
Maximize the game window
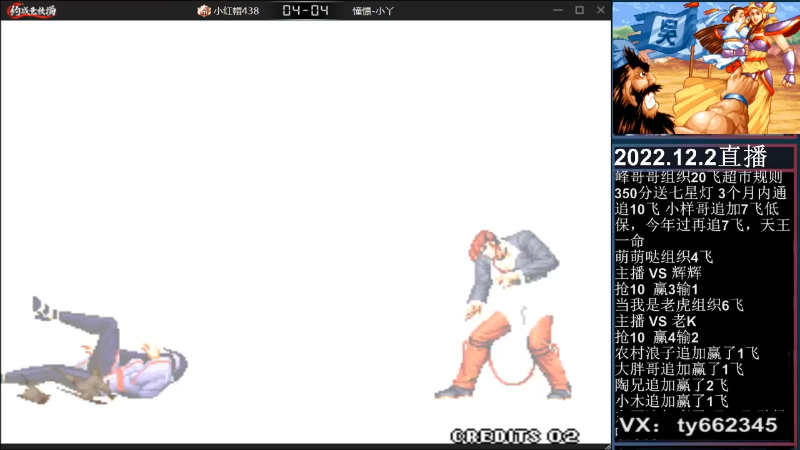coord(579,10)
